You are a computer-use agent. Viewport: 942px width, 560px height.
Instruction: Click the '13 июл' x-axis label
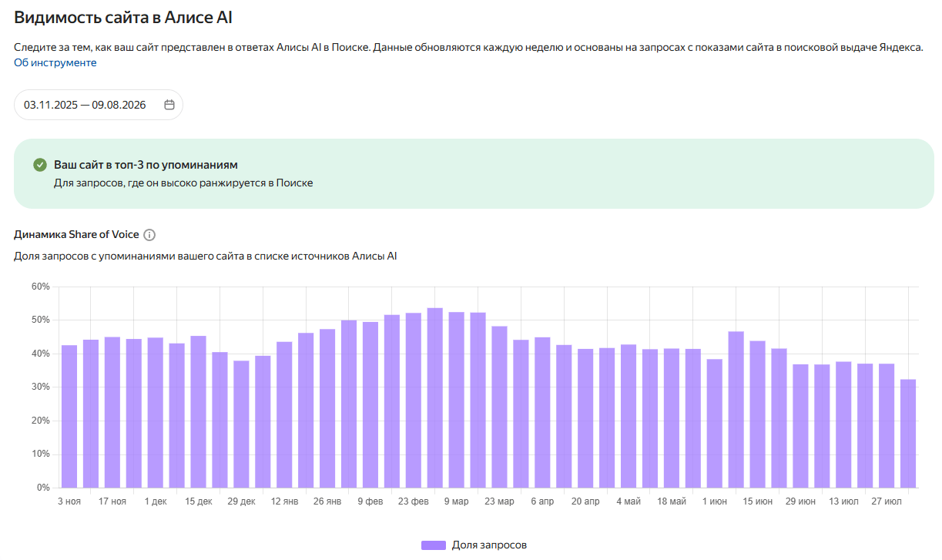pyautogui.click(x=844, y=501)
